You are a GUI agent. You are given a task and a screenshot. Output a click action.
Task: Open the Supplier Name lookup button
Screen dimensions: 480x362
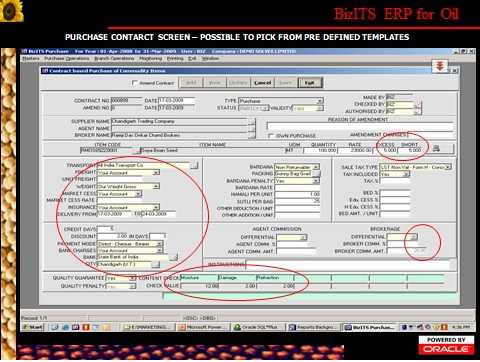tap(252, 122)
